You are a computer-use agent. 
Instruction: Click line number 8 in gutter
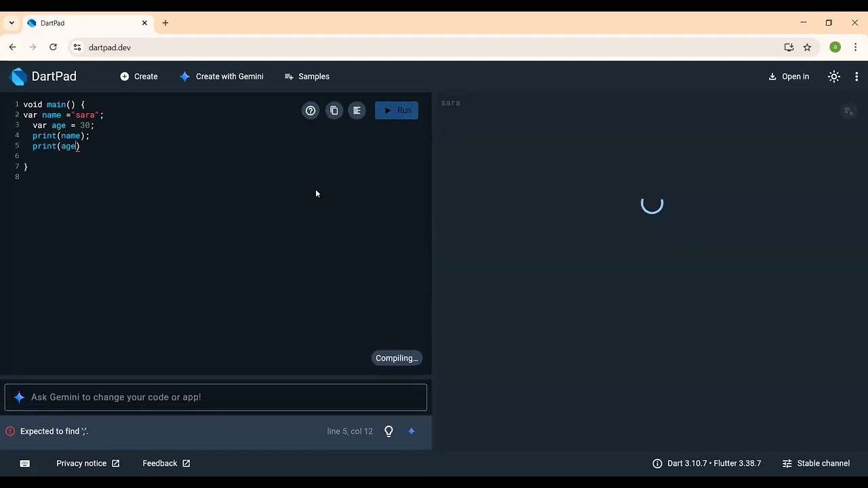(17, 177)
